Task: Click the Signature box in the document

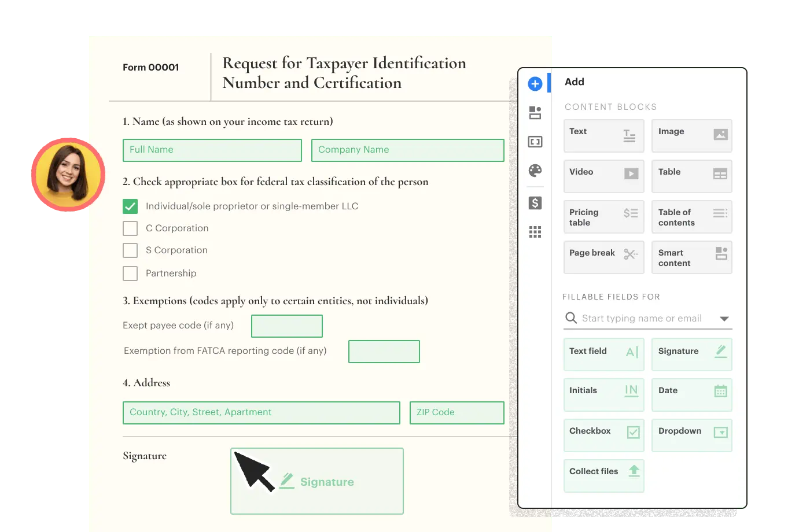Action: [x=317, y=481]
